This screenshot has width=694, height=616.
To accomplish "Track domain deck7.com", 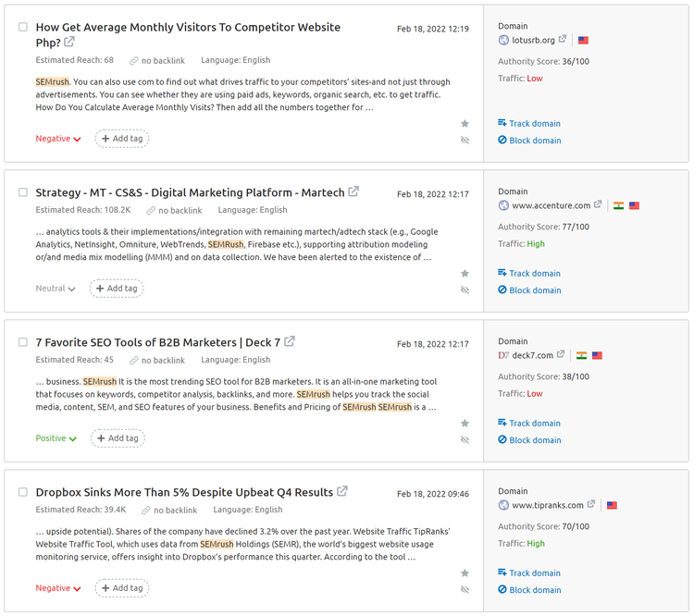I will (x=529, y=423).
